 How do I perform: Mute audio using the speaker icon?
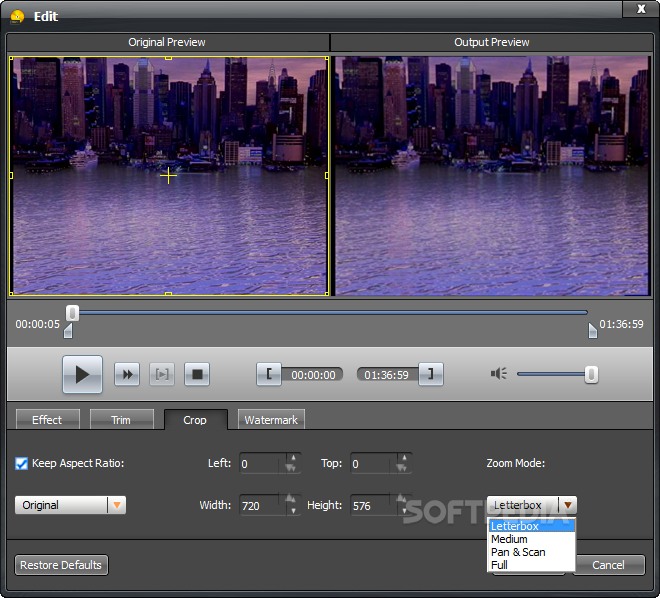coord(499,374)
